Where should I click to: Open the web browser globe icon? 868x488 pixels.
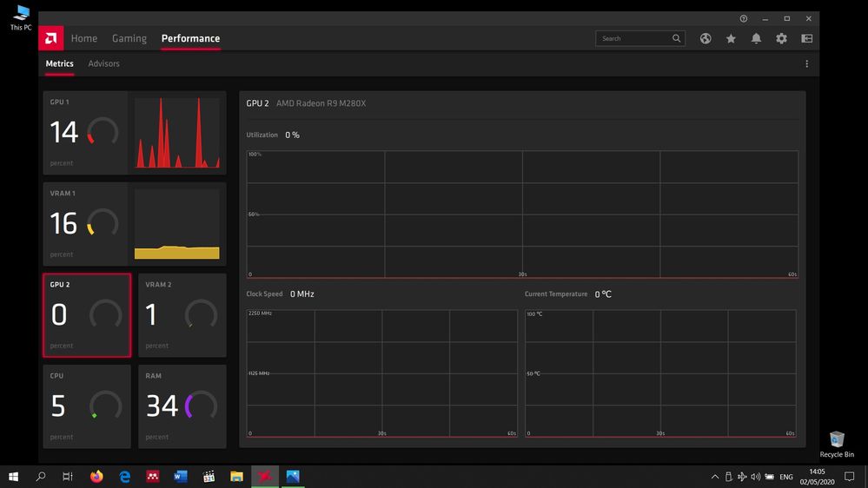(706, 38)
